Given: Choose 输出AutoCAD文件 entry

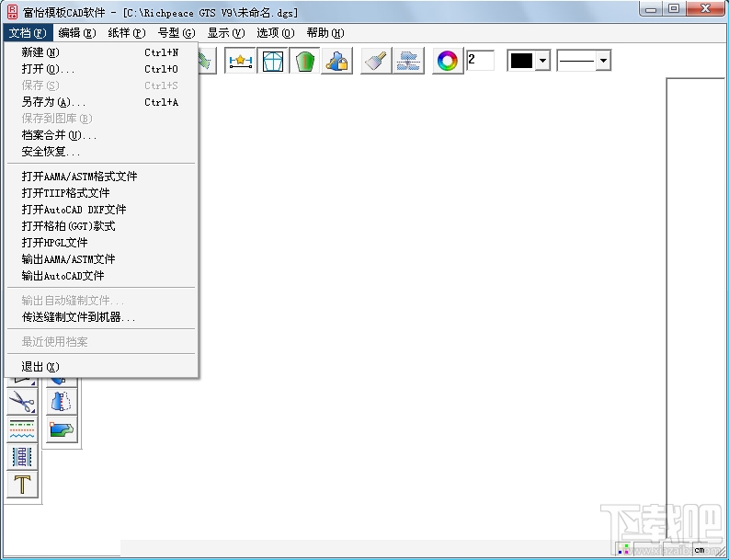Looking at the screenshot, I should [101, 276].
